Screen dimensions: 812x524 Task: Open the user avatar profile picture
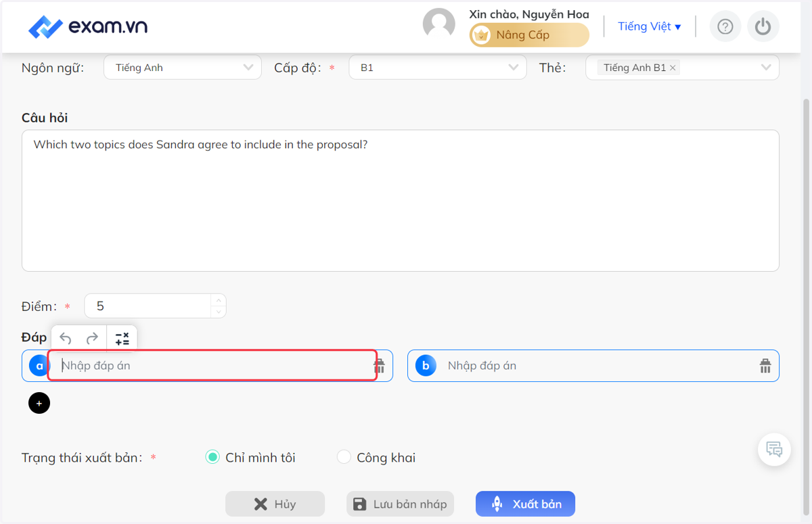tap(439, 25)
